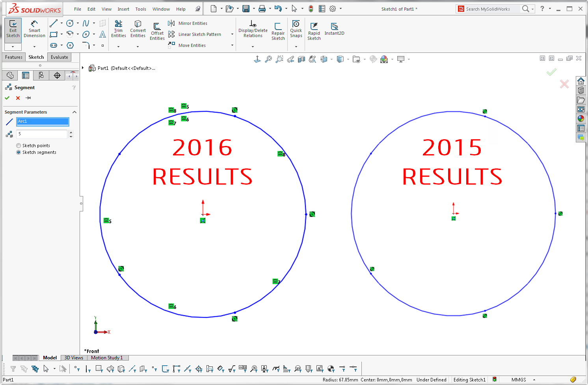Increase segment count with the stepper
The width and height of the screenshot is (588, 385).
[71, 132]
